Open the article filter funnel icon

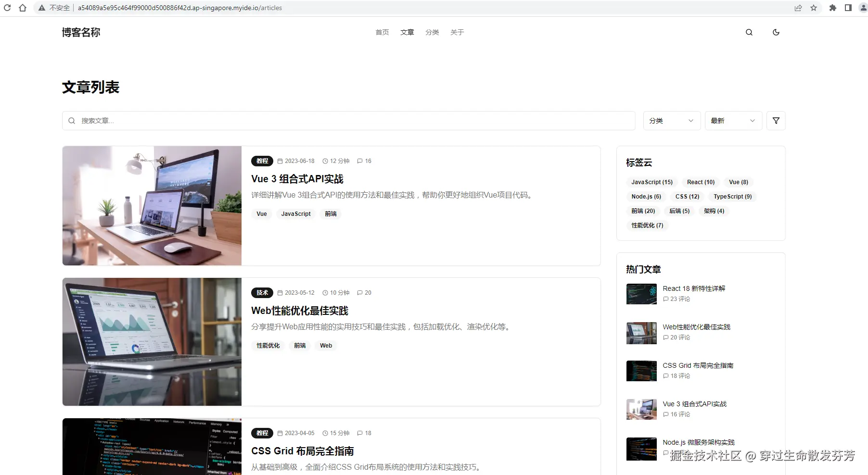pos(776,121)
